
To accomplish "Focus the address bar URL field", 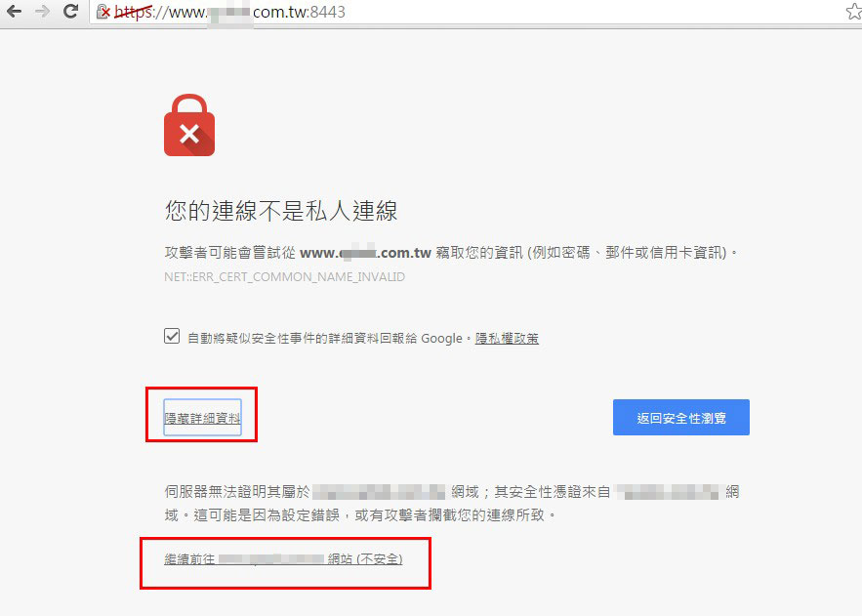I will [x=468, y=12].
